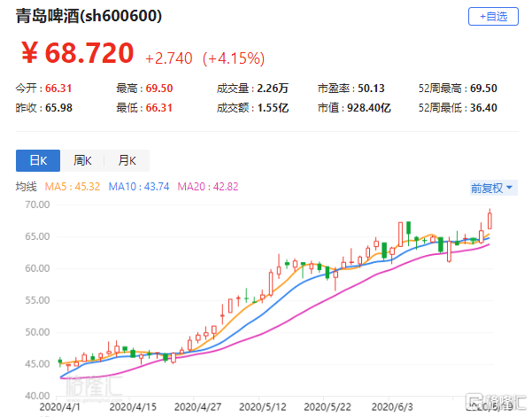Click the percent change (+4.15%)
Image resolution: width=532 pixels, height=417 pixels.
(x=234, y=58)
